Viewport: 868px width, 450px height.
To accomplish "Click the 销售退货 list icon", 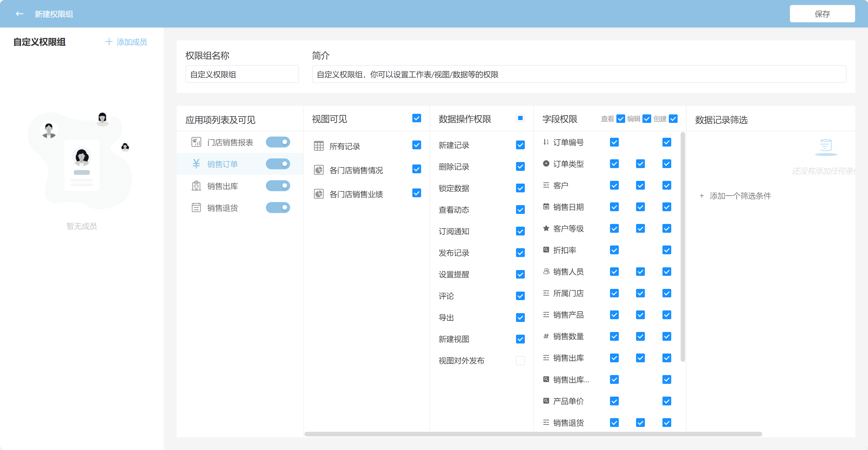I will tap(196, 208).
